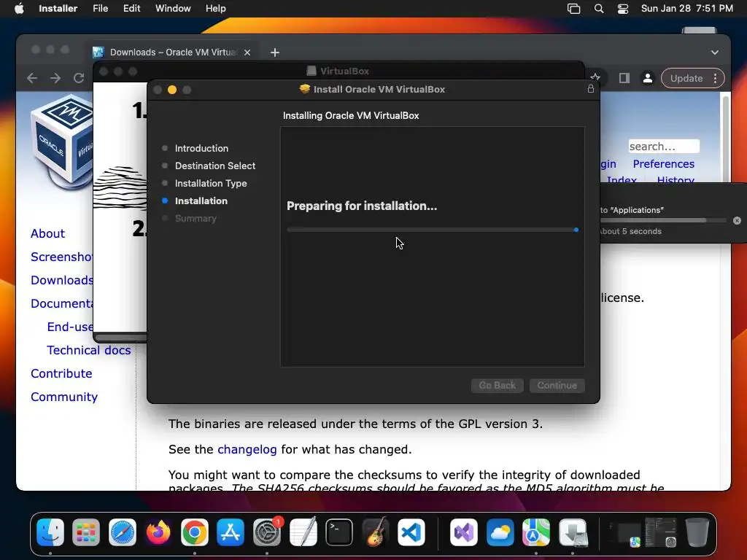Viewport: 747px width, 560px height.
Task: Launch Visual Studio Code from dock
Action: [x=411, y=532]
